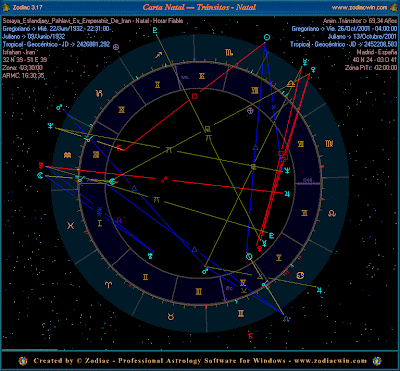Click the footer Created by Zodiac text

click(x=200, y=361)
